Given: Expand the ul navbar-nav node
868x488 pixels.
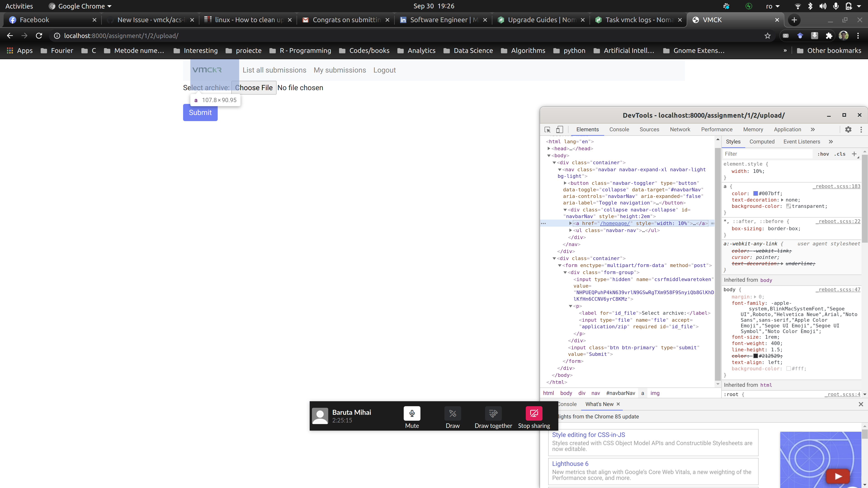Looking at the screenshot, I should pyautogui.click(x=571, y=230).
